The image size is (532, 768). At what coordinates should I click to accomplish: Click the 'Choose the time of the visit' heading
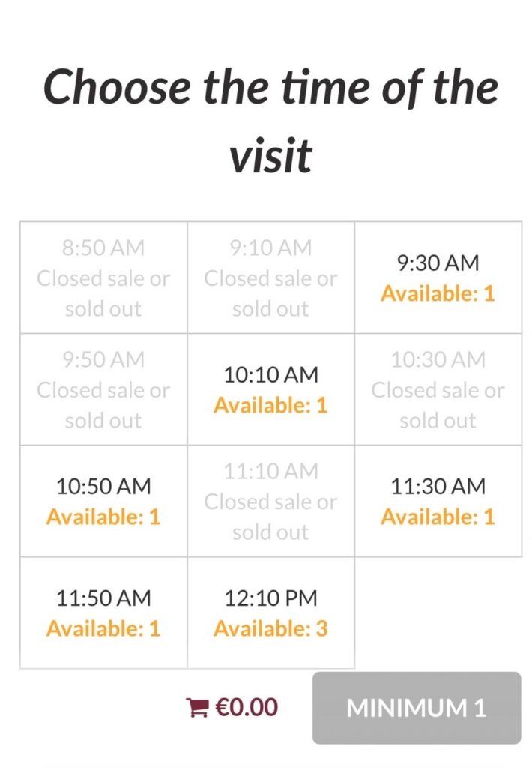pos(270,120)
